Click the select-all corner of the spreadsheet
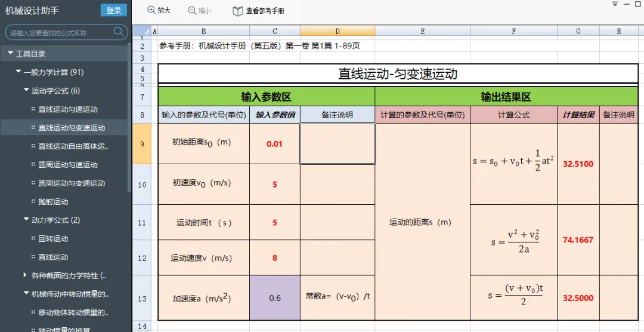 coord(142,31)
